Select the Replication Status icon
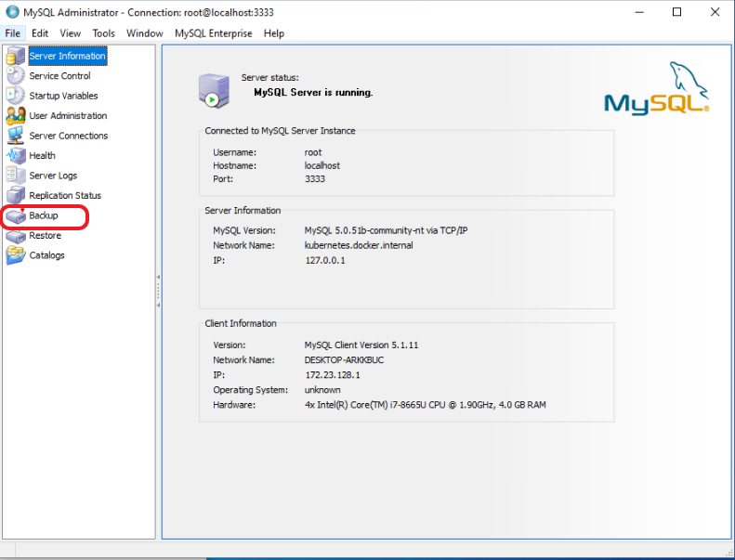Image resolution: width=735 pixels, height=560 pixels. click(x=16, y=195)
